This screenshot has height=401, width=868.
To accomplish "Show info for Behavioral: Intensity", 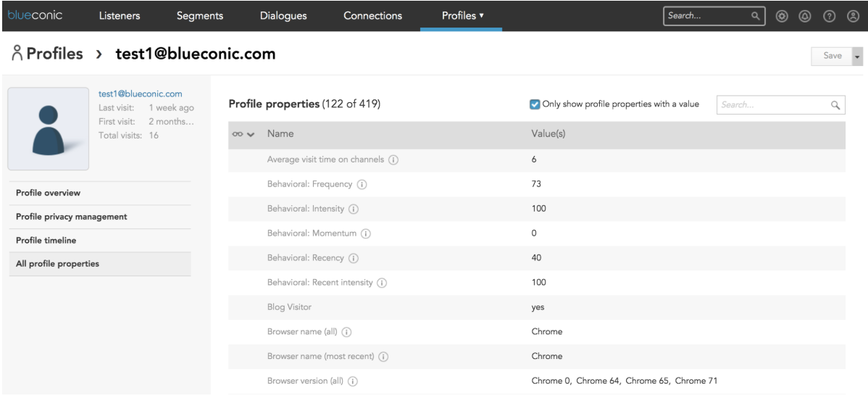I will (x=354, y=209).
